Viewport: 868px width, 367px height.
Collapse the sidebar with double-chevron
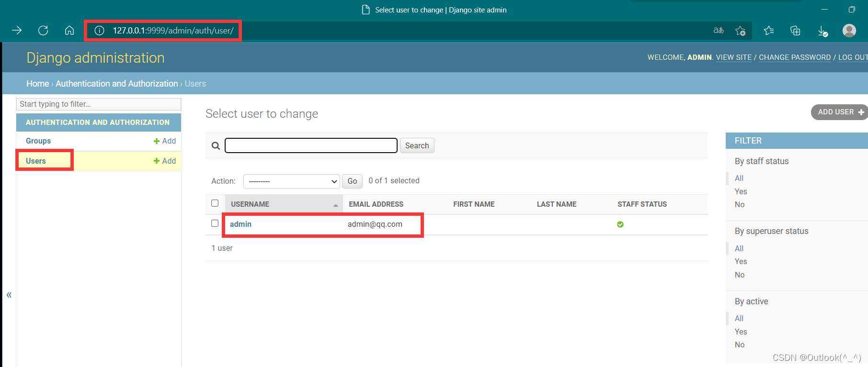9,295
